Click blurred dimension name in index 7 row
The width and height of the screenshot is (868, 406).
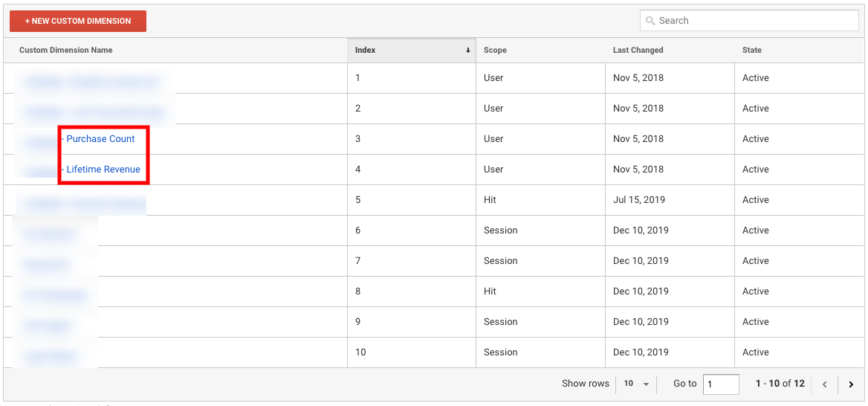47,265
